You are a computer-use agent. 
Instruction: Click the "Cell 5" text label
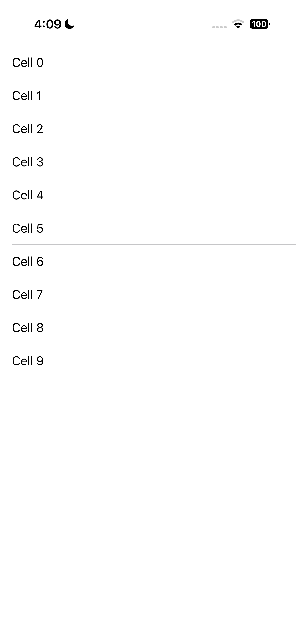pyautogui.click(x=28, y=228)
